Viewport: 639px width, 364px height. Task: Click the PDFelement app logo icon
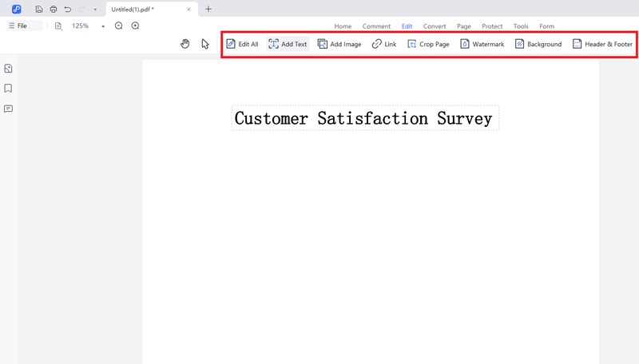click(16, 9)
